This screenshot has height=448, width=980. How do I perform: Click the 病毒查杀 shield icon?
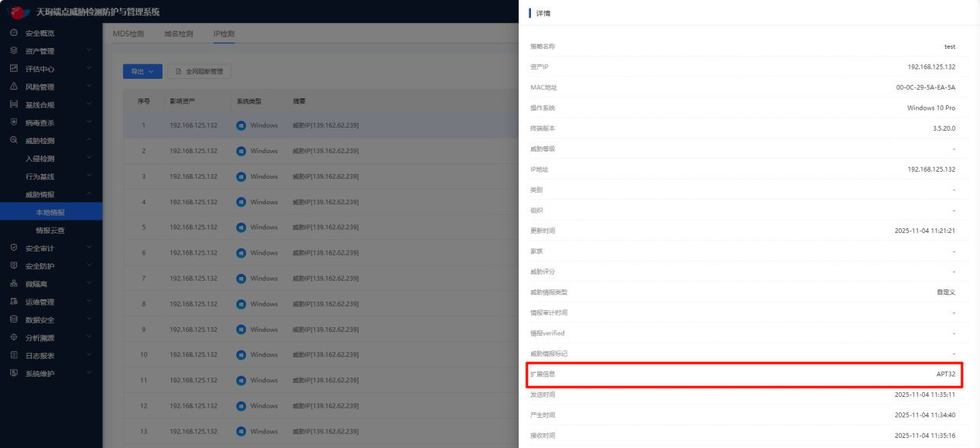click(14, 122)
